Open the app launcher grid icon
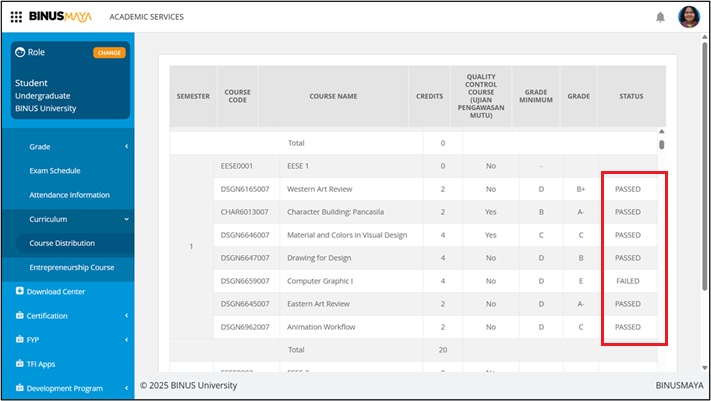 pos(16,17)
